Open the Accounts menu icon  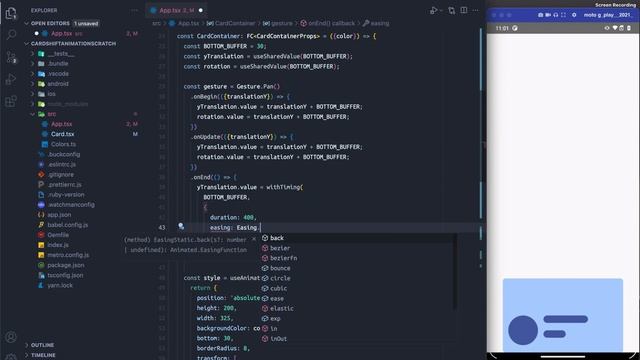pyautogui.click(x=11, y=337)
